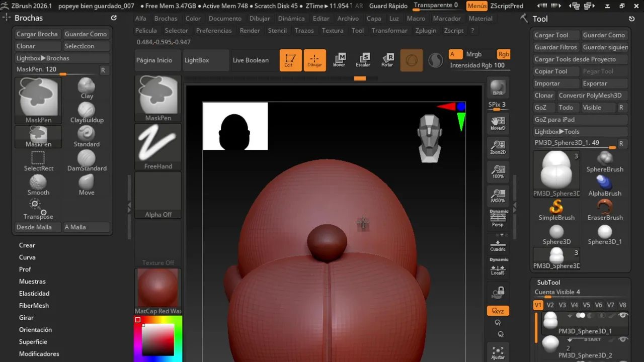This screenshot has height=362, width=644.
Task: Open the Material menu
Action: (x=480, y=18)
